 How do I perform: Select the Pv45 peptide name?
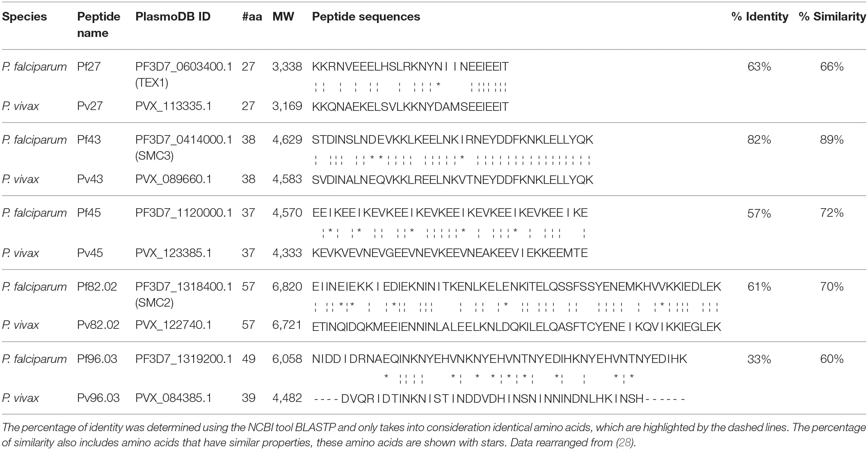point(89,253)
